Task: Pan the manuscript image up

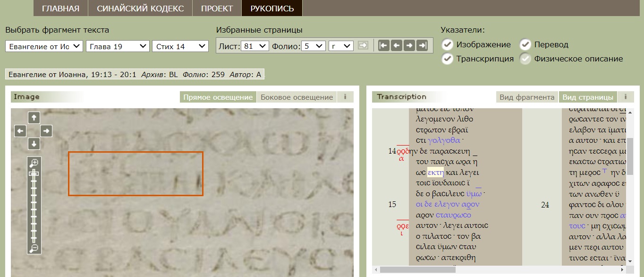Action: click(x=34, y=118)
